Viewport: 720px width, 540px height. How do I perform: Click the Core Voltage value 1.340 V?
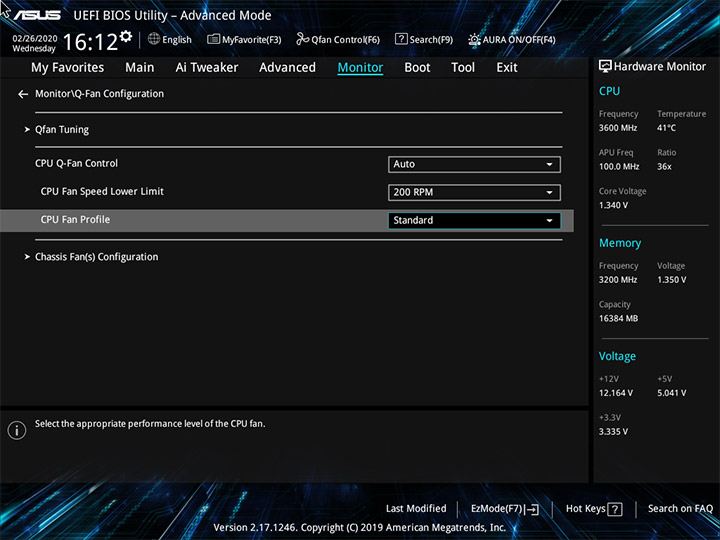[613, 205]
